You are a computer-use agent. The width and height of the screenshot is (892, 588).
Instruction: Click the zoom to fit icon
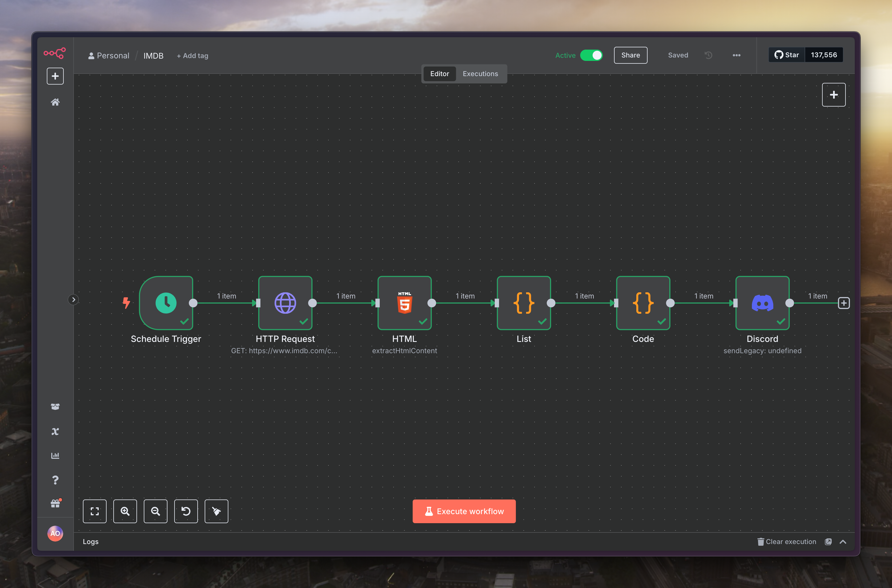tap(94, 511)
